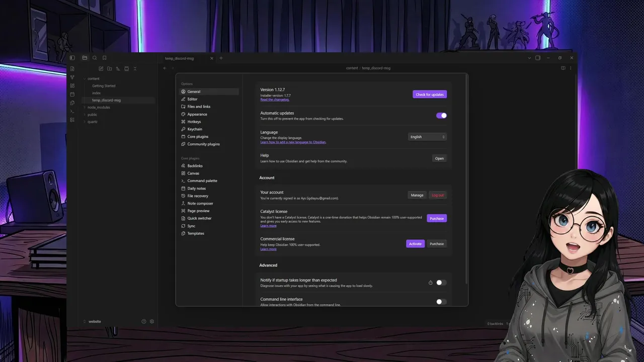Open File recovery plugin settings

(x=209, y=196)
